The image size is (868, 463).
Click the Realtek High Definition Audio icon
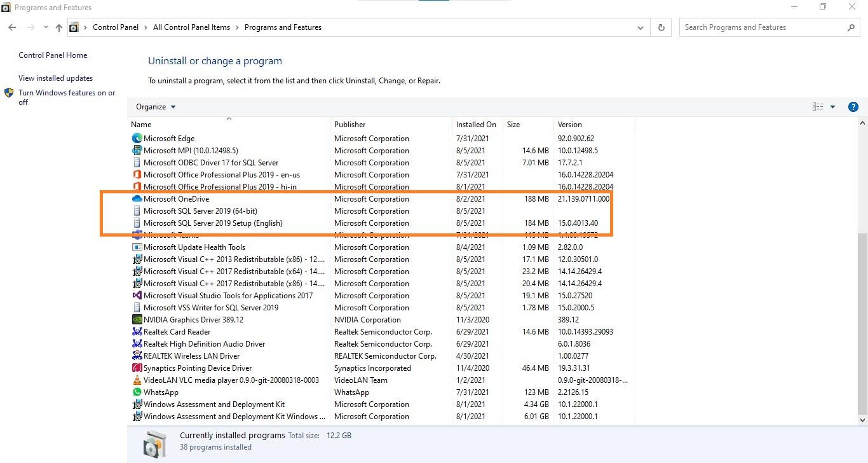[137, 344]
